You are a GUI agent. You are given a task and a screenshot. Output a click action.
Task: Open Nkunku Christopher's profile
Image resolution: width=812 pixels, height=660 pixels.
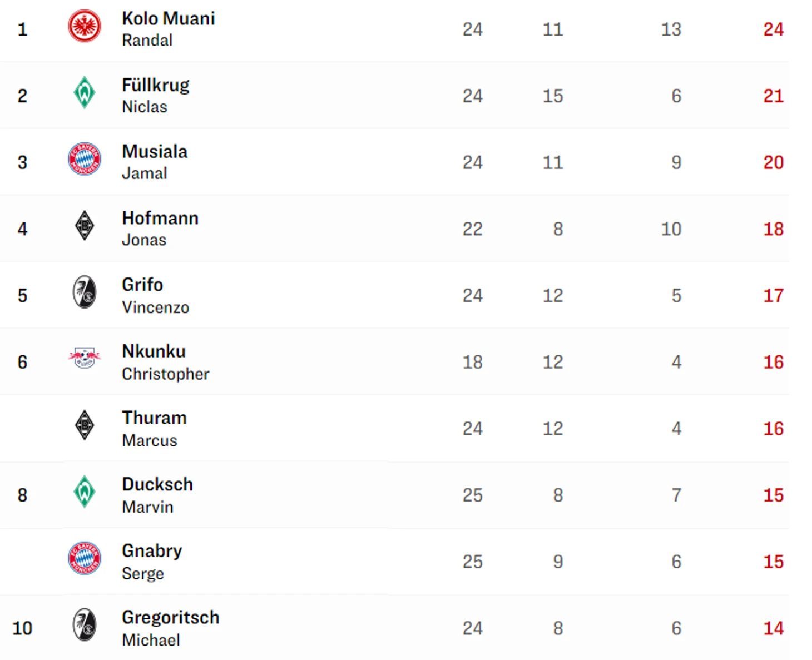pos(165,361)
